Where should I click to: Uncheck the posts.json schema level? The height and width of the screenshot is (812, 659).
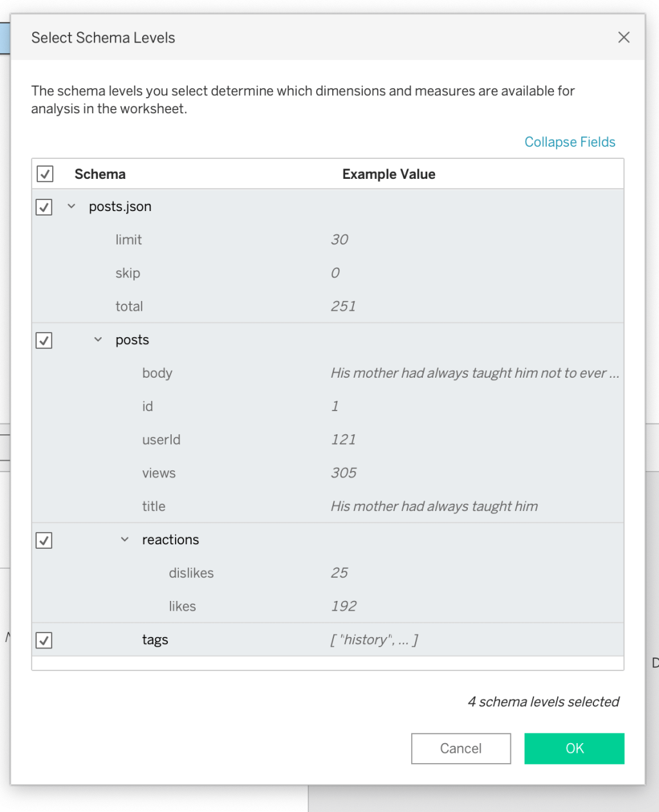[44, 207]
